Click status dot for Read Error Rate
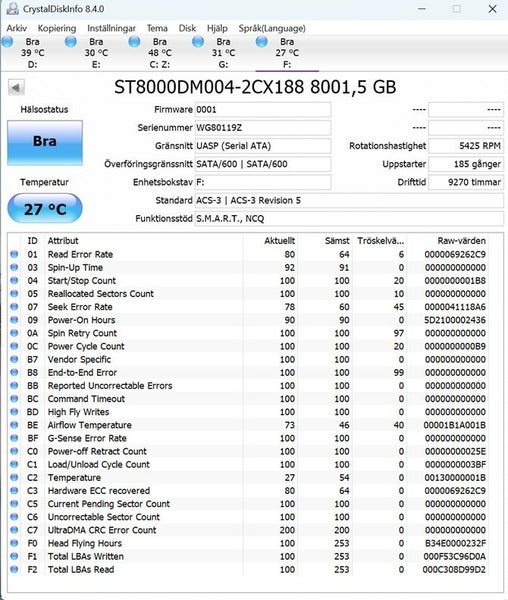This screenshot has width=508, height=600. tap(14, 254)
